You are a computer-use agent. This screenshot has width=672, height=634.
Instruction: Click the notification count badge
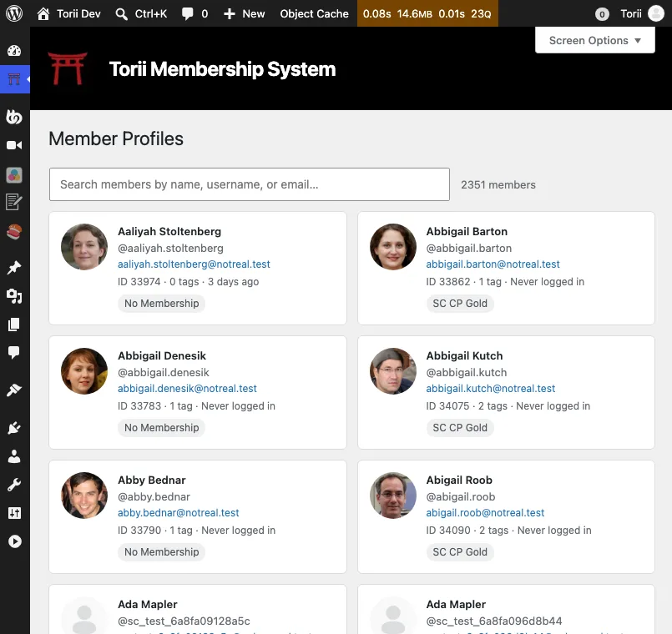click(602, 14)
